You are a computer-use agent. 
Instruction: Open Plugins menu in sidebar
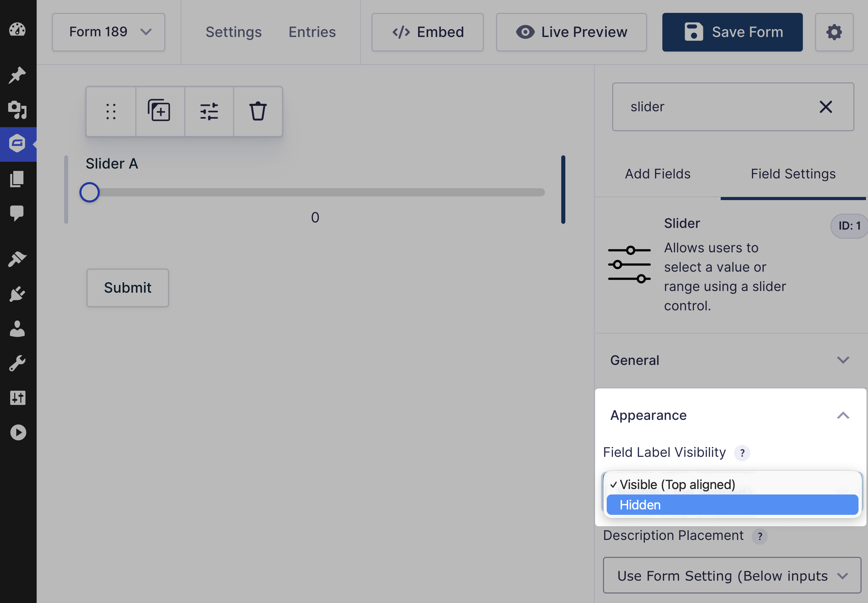coord(17,294)
